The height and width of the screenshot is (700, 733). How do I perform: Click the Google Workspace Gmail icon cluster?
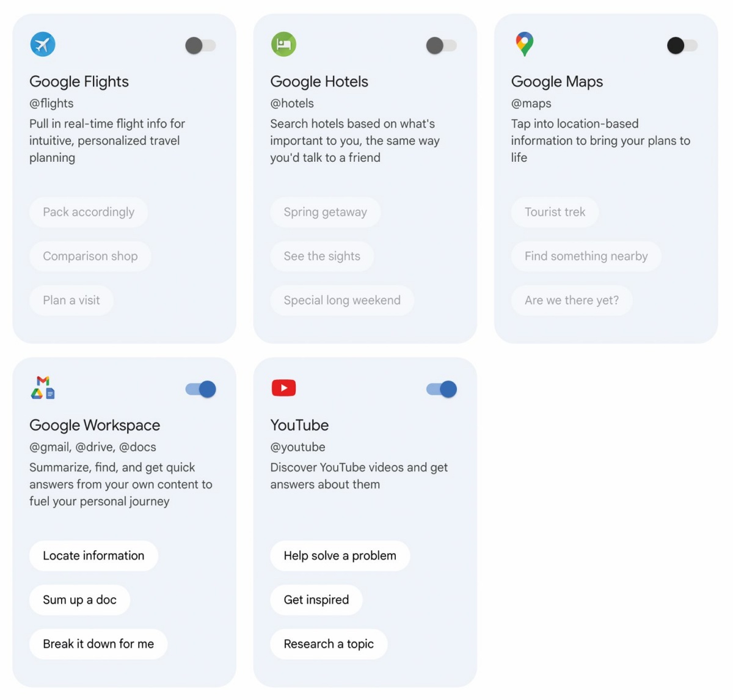(x=43, y=388)
